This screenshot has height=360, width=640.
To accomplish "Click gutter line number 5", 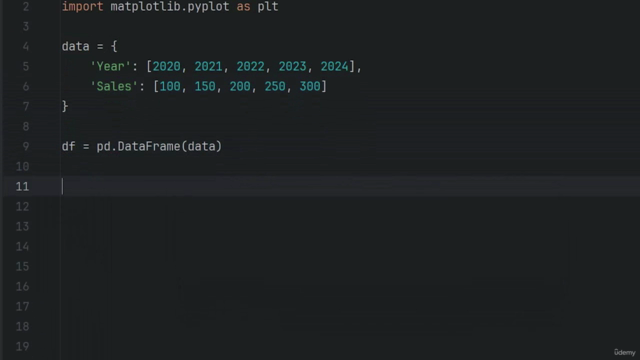I will click(26, 67).
